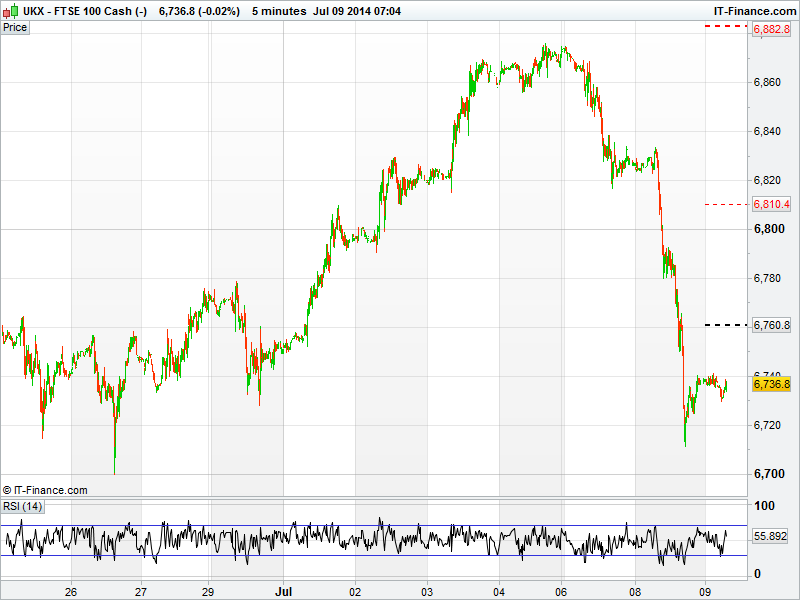Click the 26 date label on time axis
The width and height of the screenshot is (800, 600).
pyautogui.click(x=71, y=591)
